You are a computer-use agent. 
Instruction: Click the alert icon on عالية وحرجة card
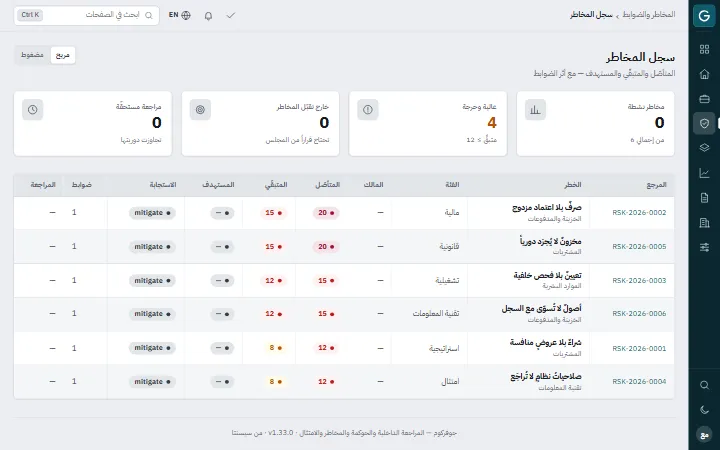click(367, 110)
